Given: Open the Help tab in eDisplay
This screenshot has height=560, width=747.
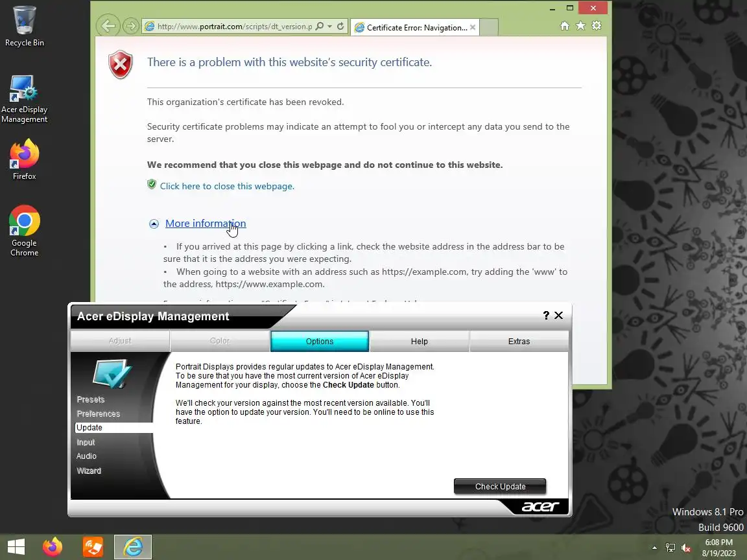Looking at the screenshot, I should (x=420, y=342).
